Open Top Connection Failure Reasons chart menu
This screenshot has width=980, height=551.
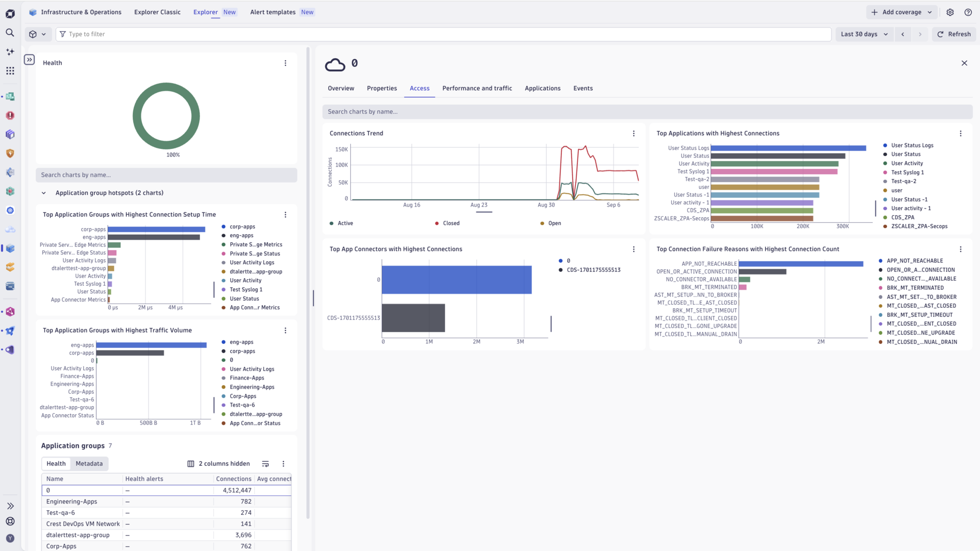click(961, 249)
